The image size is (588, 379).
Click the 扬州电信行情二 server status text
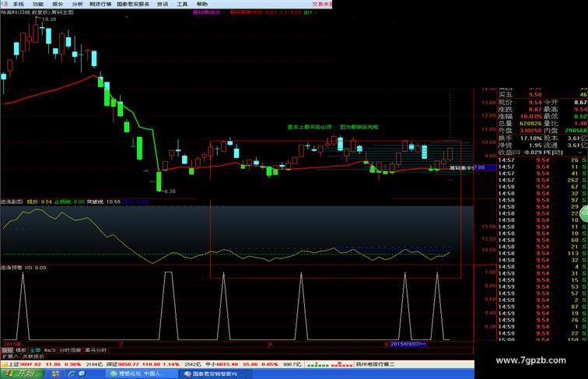coord(375,364)
